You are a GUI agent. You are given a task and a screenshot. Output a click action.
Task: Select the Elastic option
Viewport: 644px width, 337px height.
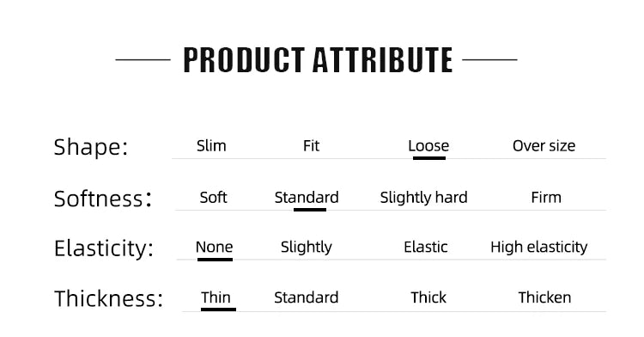pos(426,247)
